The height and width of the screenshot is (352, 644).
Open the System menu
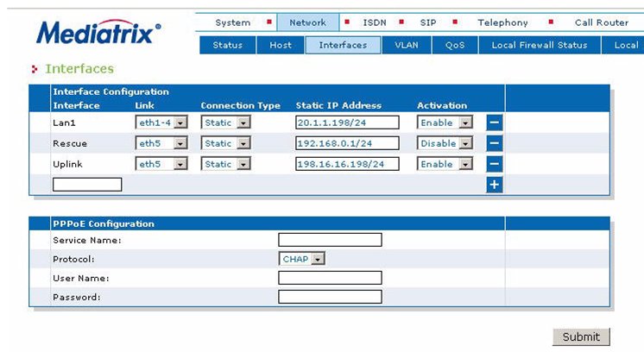coord(233,22)
